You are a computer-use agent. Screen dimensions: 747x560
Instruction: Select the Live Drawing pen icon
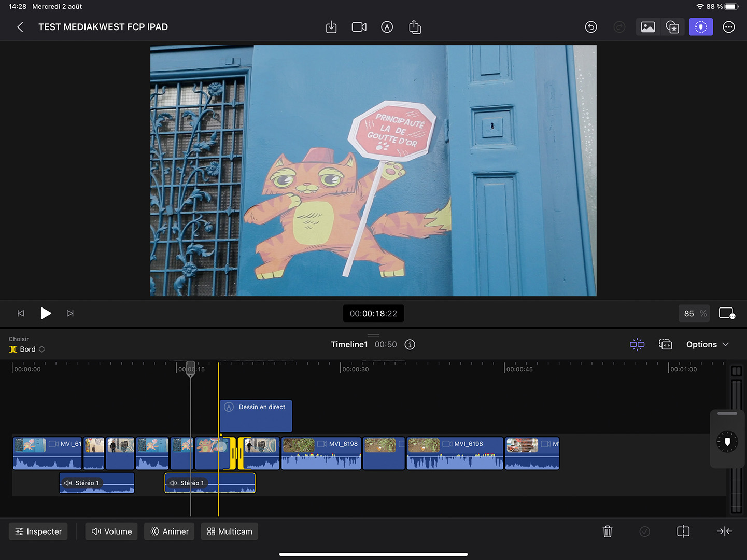(387, 27)
